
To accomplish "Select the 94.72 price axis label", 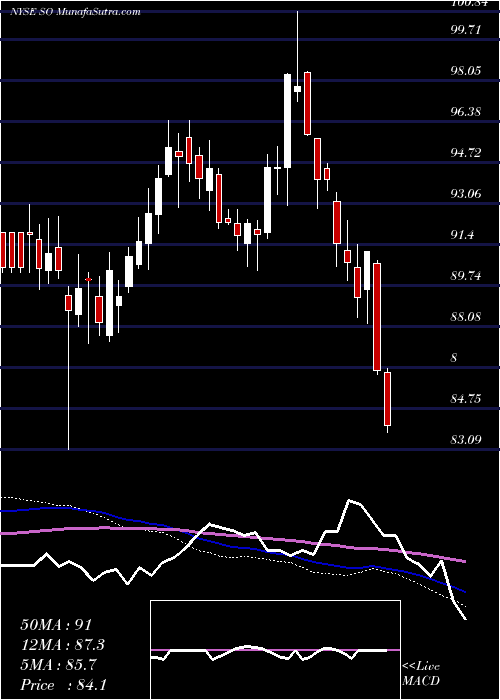I will point(467,153).
